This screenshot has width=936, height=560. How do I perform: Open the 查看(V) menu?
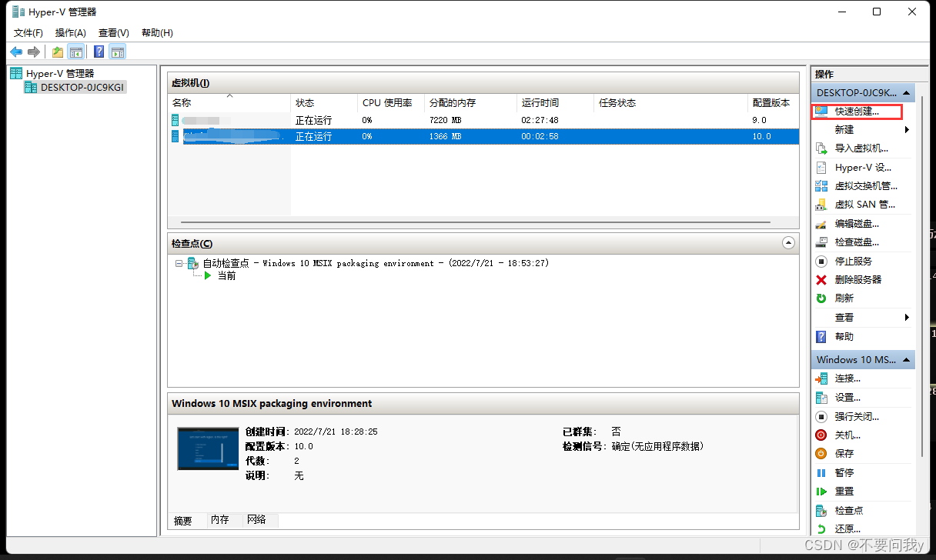point(114,32)
